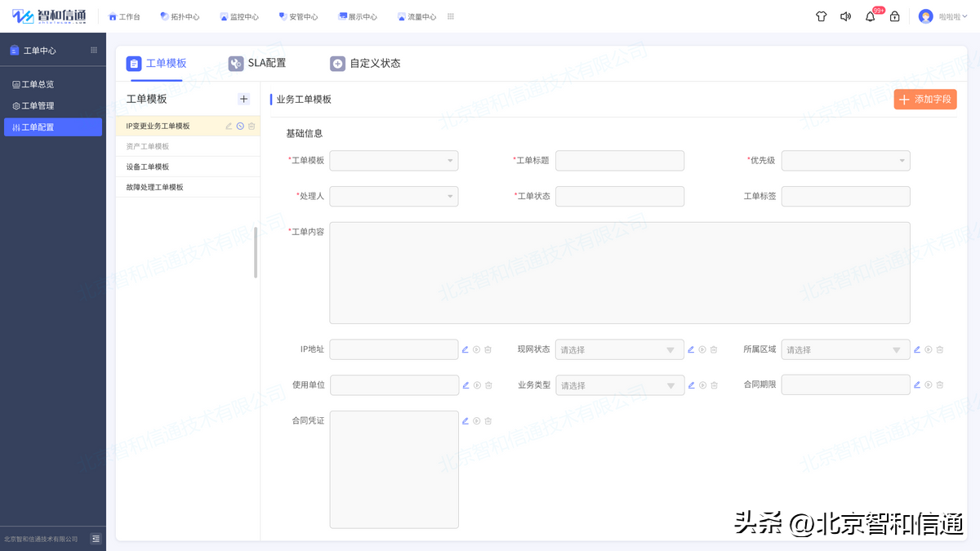This screenshot has width=980, height=551.
Task: Open the user avatar menu
Action: tap(925, 16)
